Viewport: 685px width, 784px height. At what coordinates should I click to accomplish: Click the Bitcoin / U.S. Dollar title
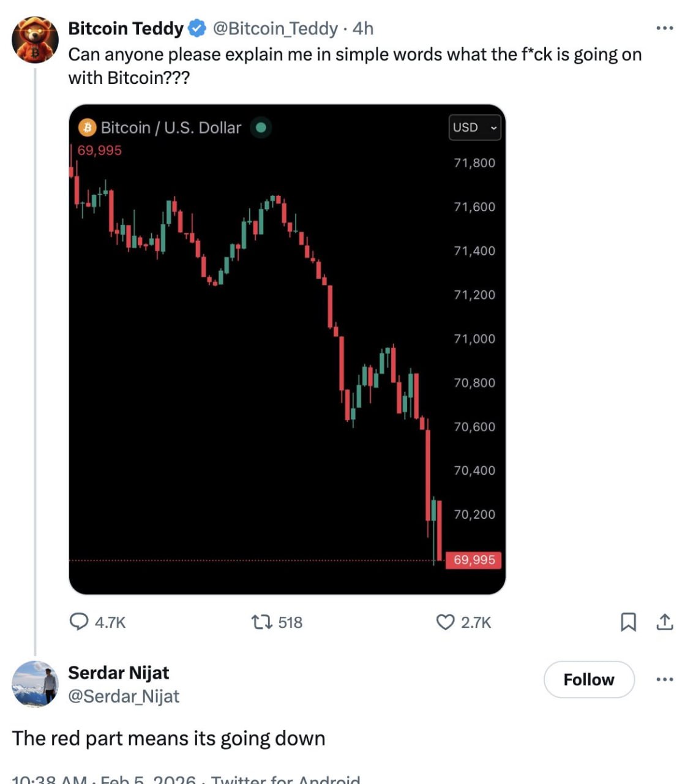click(x=171, y=127)
